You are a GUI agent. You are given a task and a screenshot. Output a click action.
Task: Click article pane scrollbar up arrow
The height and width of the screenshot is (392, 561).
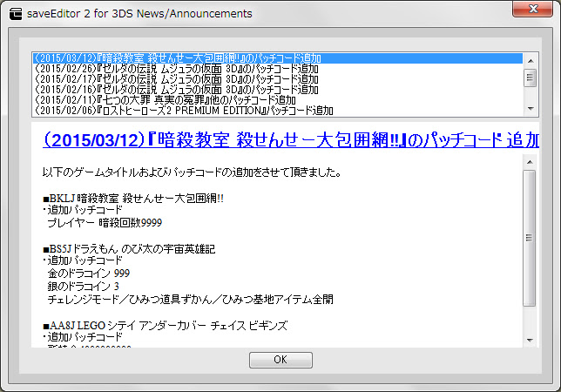point(530,162)
